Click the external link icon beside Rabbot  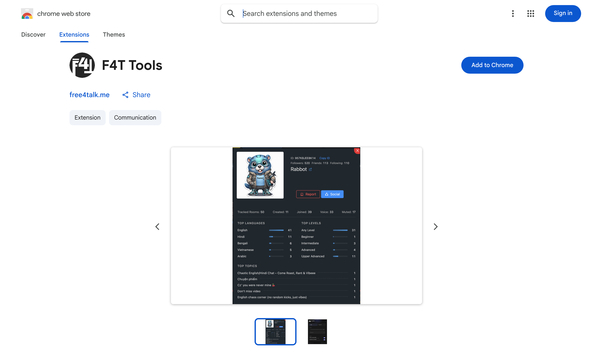click(310, 170)
